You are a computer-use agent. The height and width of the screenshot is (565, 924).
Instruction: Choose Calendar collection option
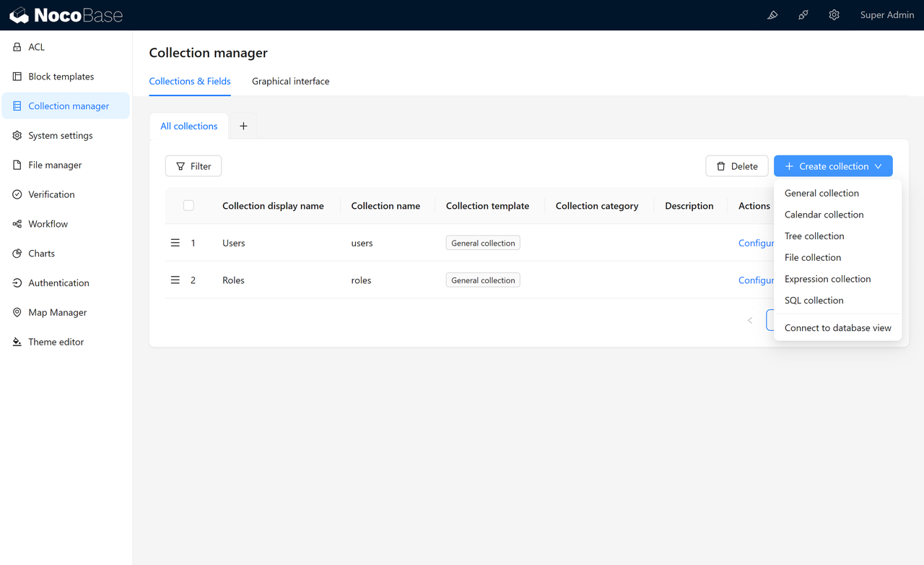[837, 215]
